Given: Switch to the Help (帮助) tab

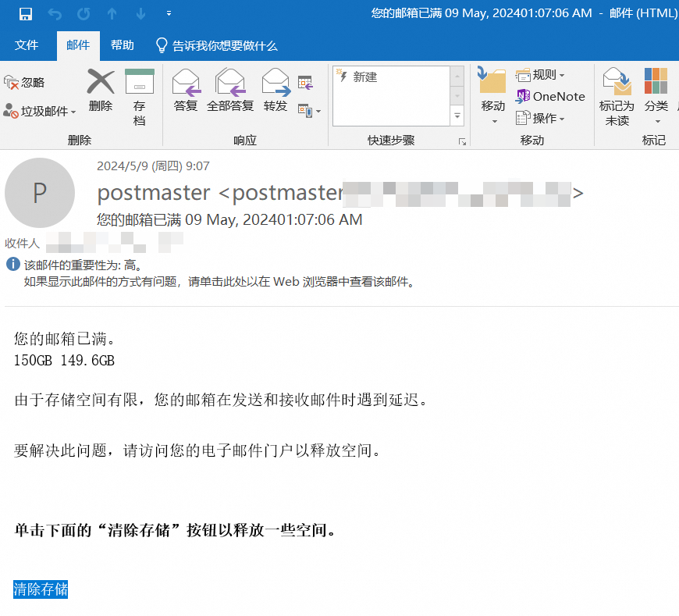Looking at the screenshot, I should pos(122,45).
